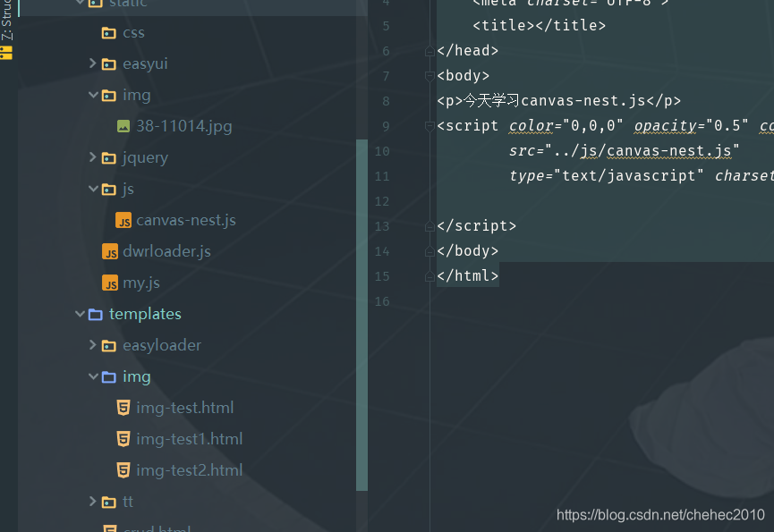Collapse the static img folder

point(93,95)
